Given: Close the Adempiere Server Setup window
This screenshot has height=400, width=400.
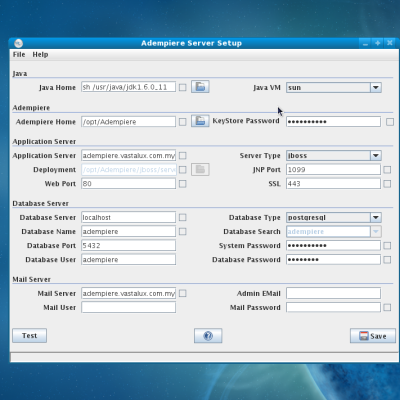Looking at the screenshot, I should 390,43.
